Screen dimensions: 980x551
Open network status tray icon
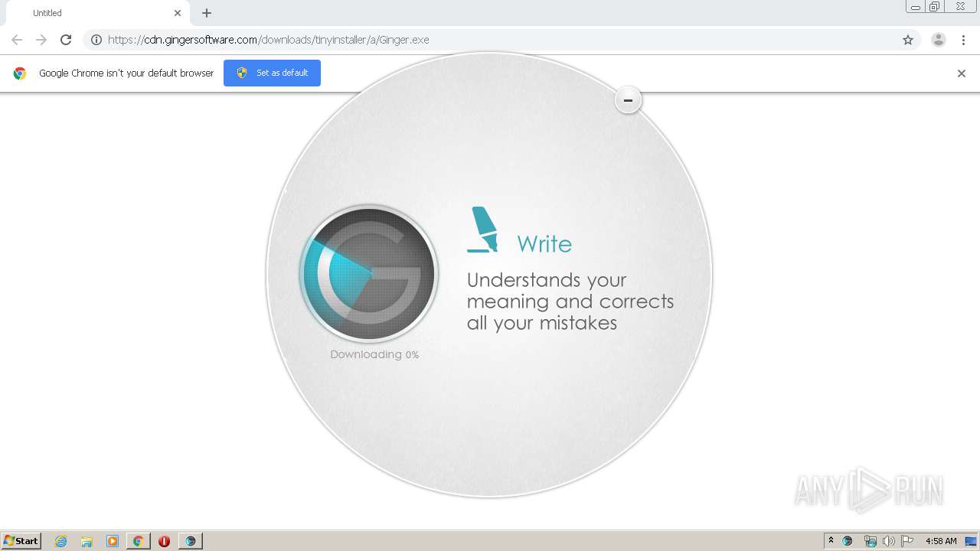click(x=870, y=541)
